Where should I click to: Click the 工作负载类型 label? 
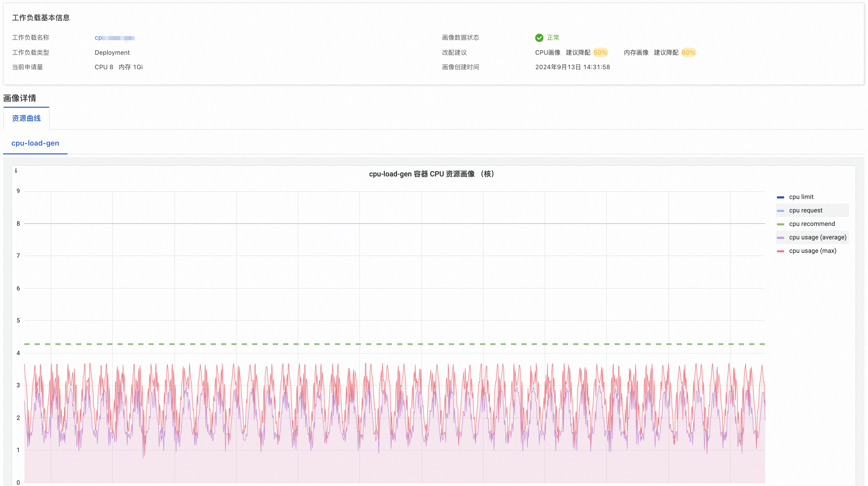pyautogui.click(x=31, y=53)
